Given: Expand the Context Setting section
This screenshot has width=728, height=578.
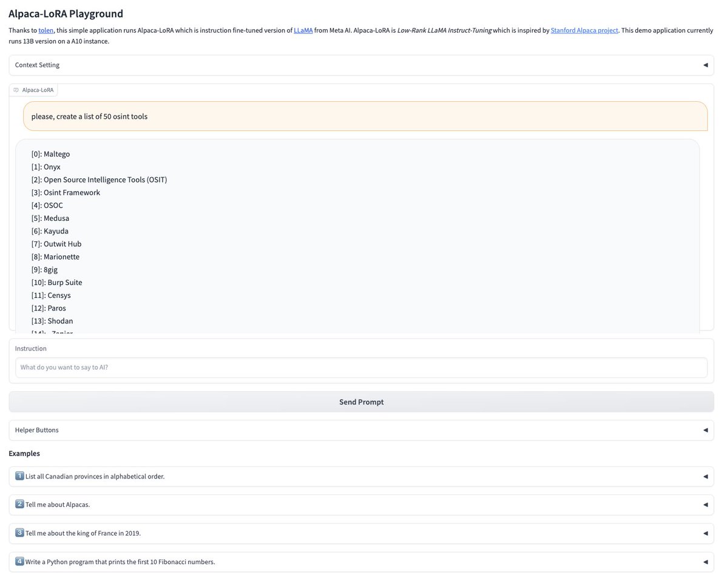Looking at the screenshot, I should (361, 65).
